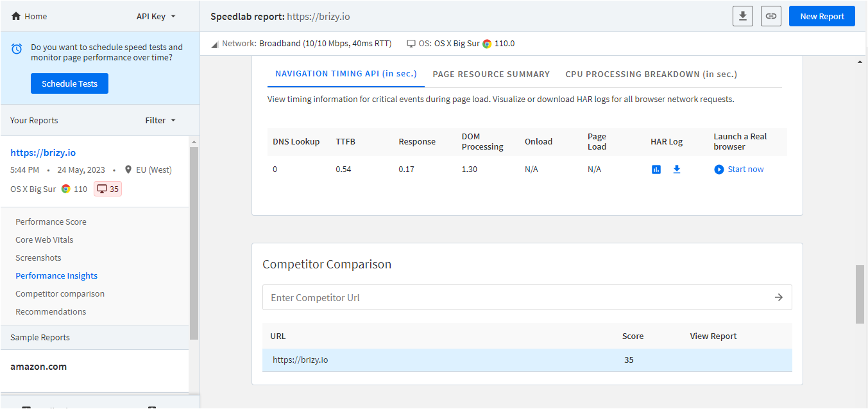This screenshot has width=868, height=409.
Task: Switch to Navigation Timing API tab
Action: (x=346, y=74)
